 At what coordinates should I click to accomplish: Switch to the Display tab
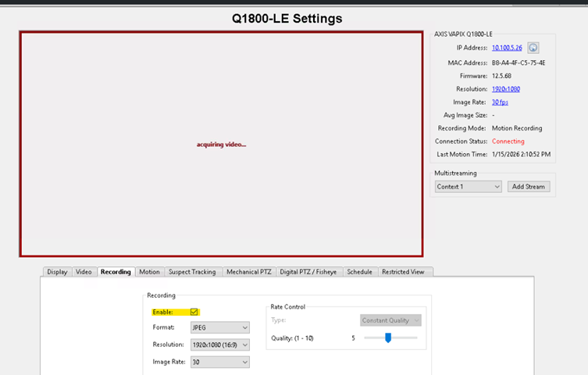click(x=57, y=272)
